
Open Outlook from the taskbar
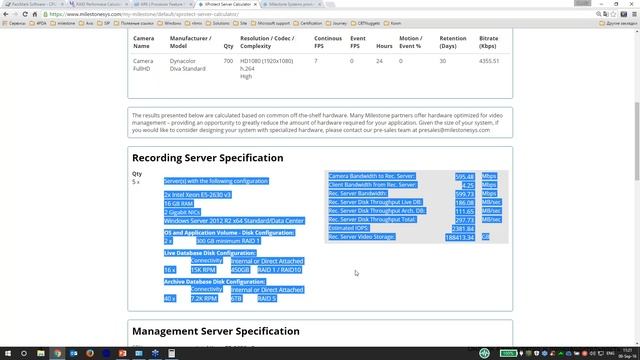click(73, 353)
